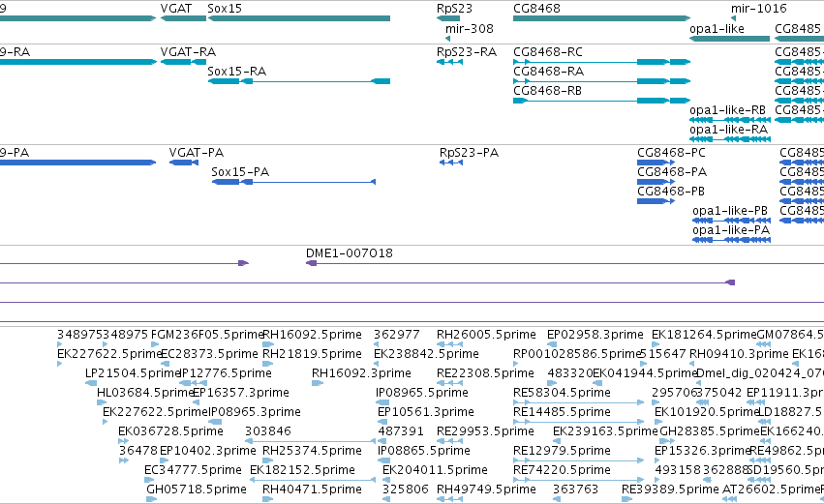Click the CG8468-RB transcript label
This screenshot has width=824, height=504.
547,91
